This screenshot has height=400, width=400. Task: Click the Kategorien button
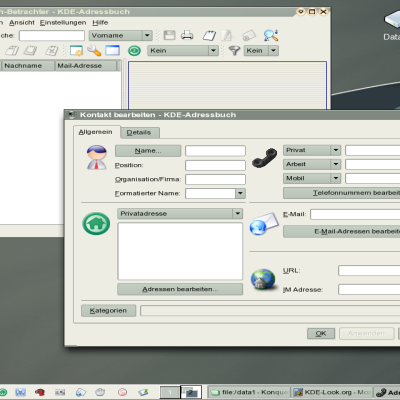tap(108, 311)
